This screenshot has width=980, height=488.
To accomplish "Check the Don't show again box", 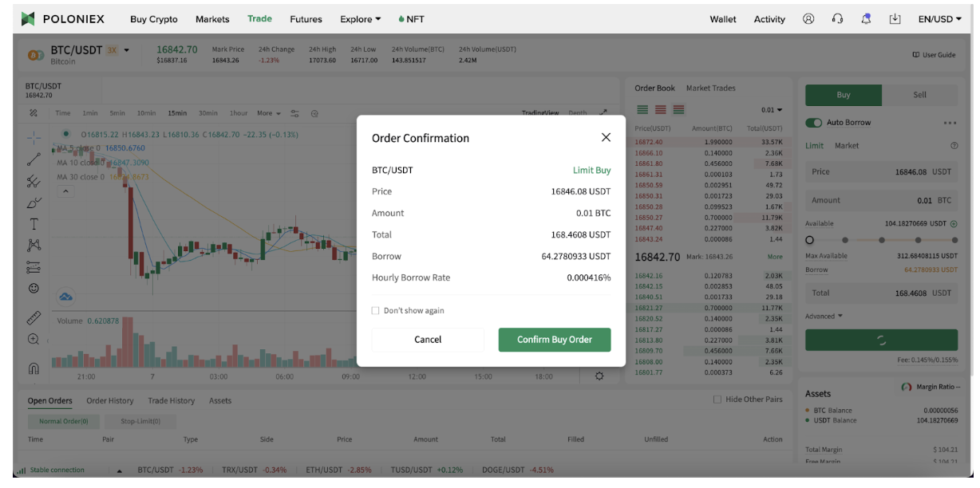I will [x=375, y=310].
